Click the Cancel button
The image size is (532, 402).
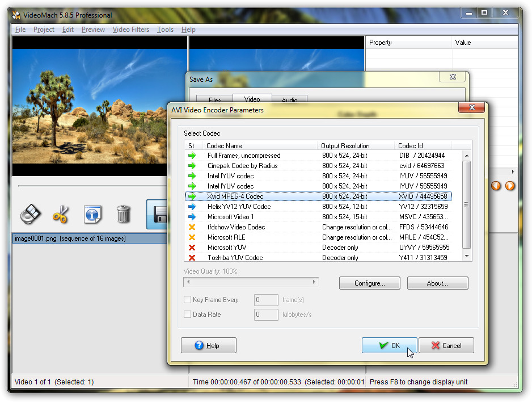(x=446, y=345)
